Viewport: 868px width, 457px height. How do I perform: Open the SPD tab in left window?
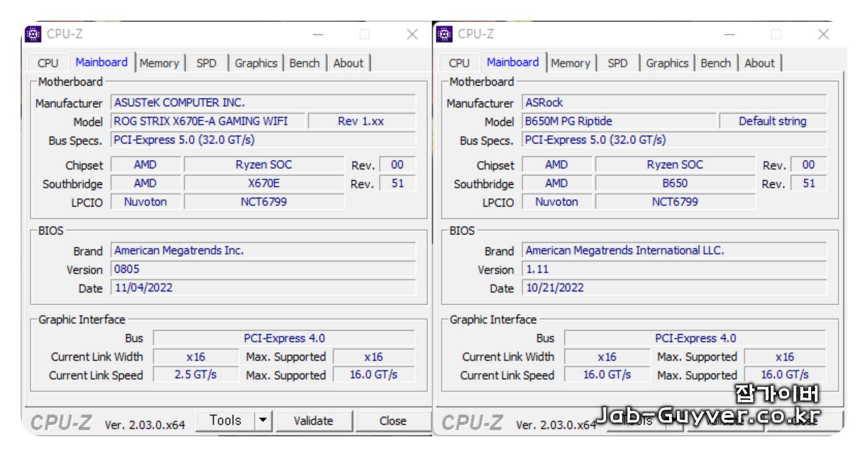click(207, 63)
